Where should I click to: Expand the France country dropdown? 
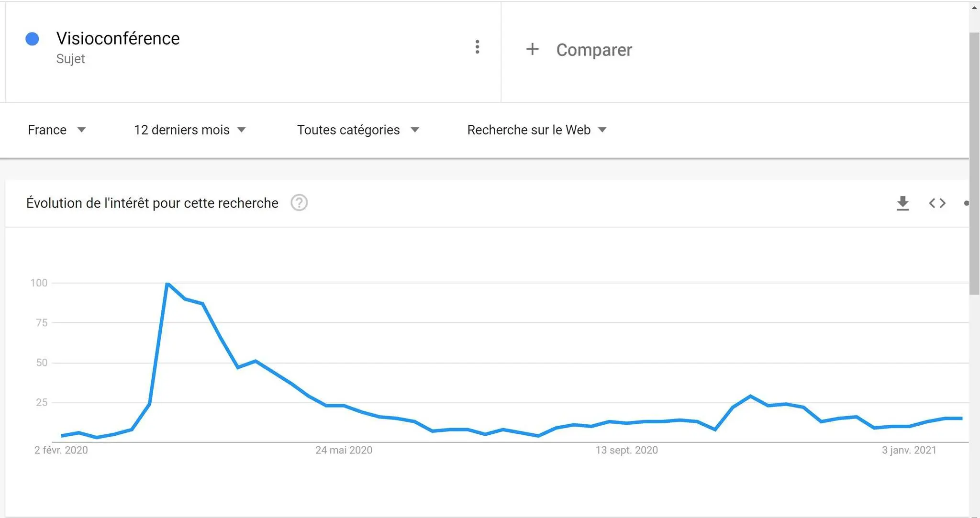(x=56, y=130)
